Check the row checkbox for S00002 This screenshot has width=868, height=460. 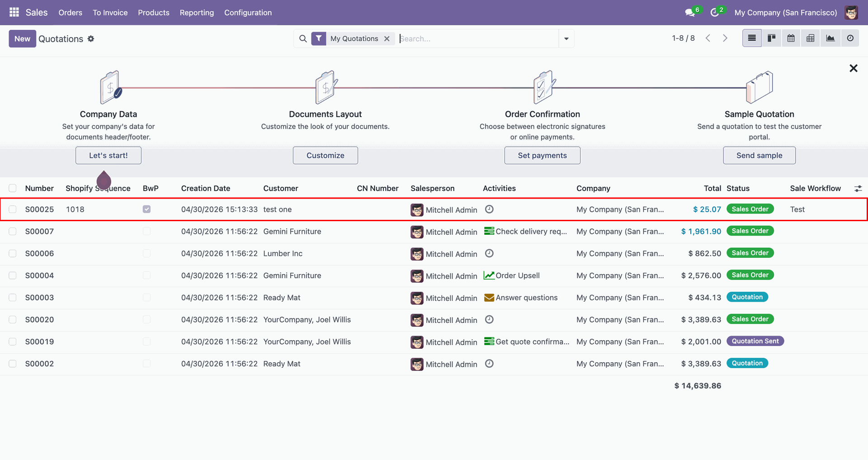coord(13,364)
